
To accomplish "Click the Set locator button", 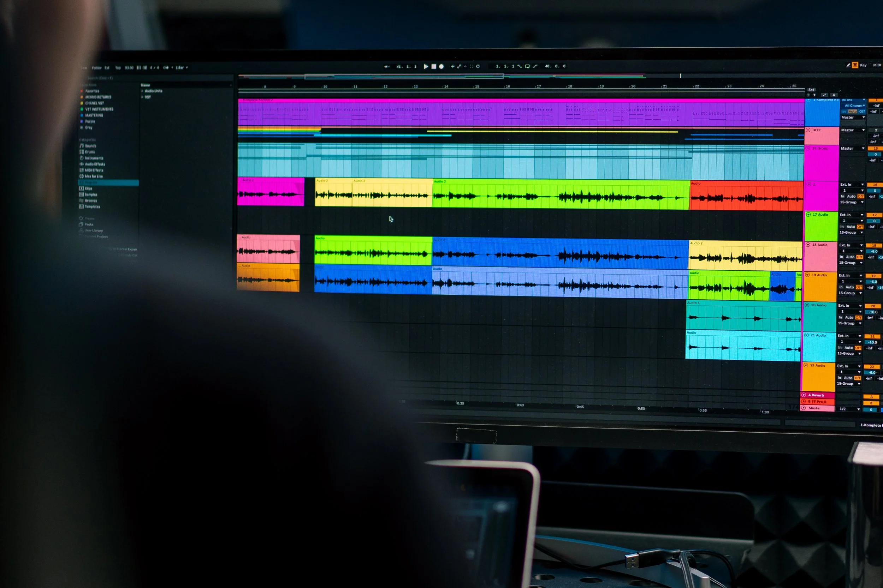I will [811, 90].
